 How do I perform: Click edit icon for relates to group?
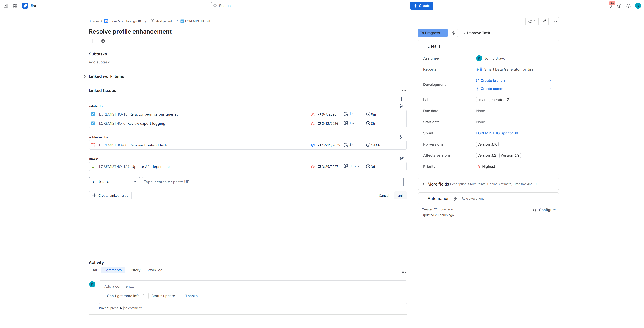tap(401, 106)
